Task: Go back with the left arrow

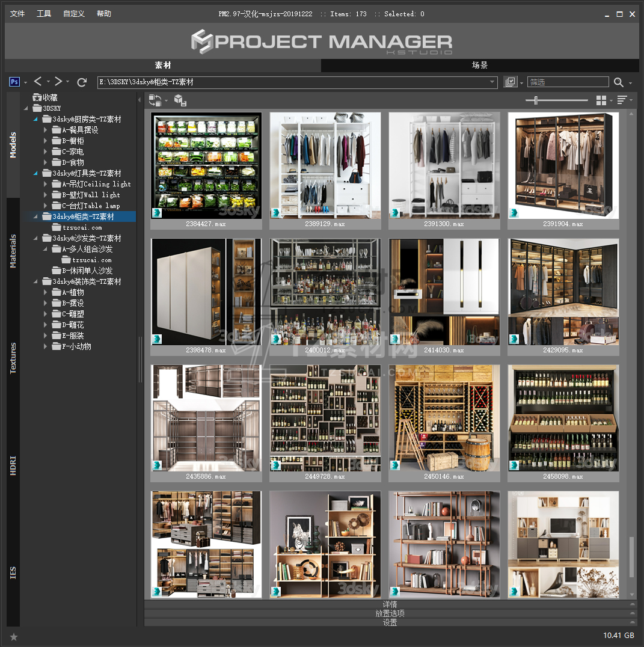Action: [x=38, y=82]
